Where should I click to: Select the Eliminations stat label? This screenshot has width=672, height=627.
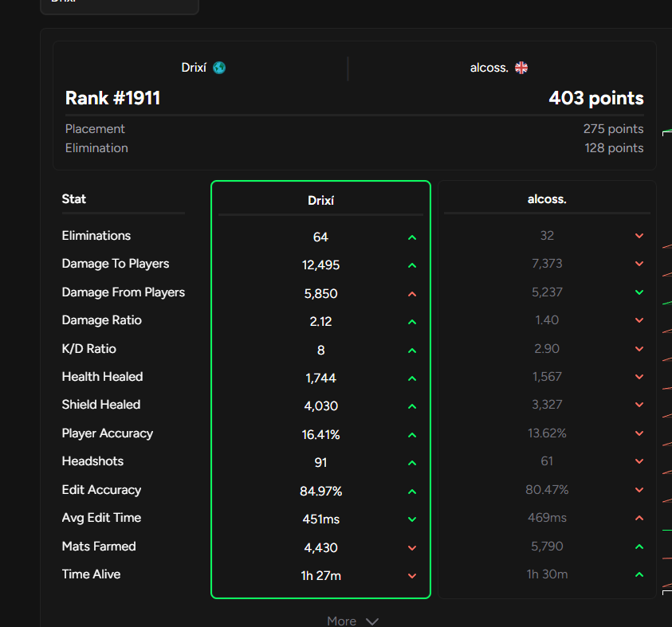click(96, 236)
